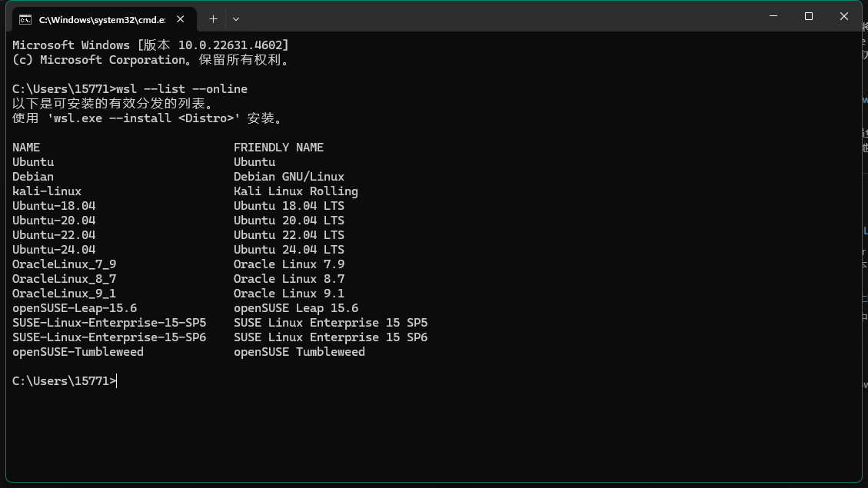Click 'SUSE-Linux-Enterprise-15-SP6' name entry
This screenshot has height=488, width=868.
(x=109, y=337)
